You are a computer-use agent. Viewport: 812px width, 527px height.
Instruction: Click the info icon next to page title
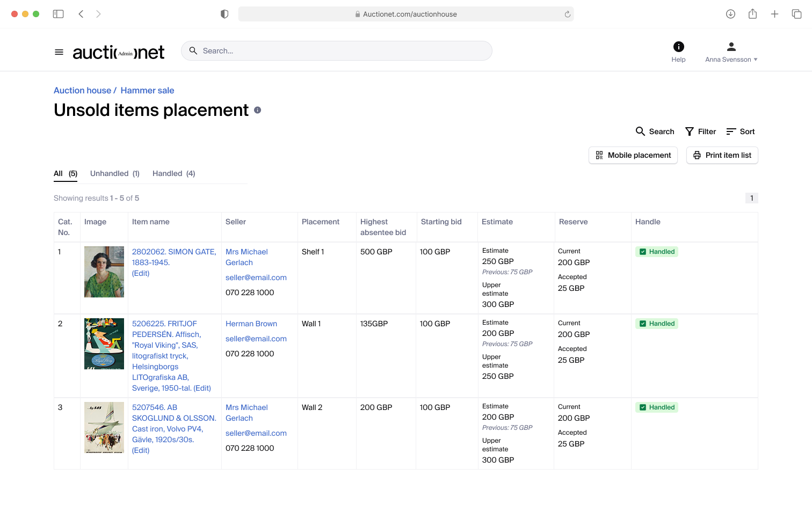point(258,110)
